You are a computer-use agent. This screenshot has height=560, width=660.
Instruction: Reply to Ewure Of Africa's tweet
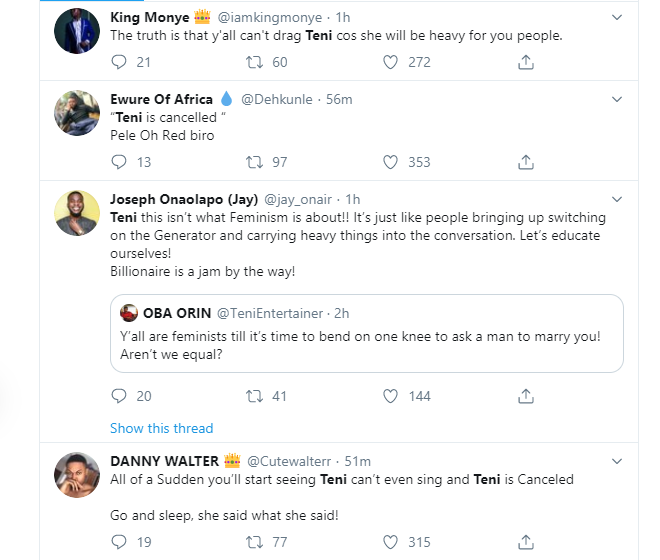pyautogui.click(x=119, y=162)
